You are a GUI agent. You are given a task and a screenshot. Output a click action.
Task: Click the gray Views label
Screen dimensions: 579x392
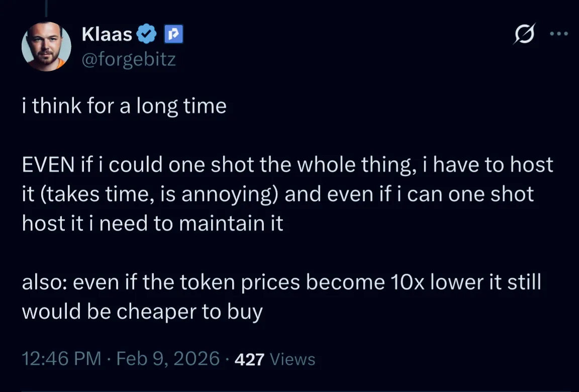pyautogui.click(x=293, y=359)
